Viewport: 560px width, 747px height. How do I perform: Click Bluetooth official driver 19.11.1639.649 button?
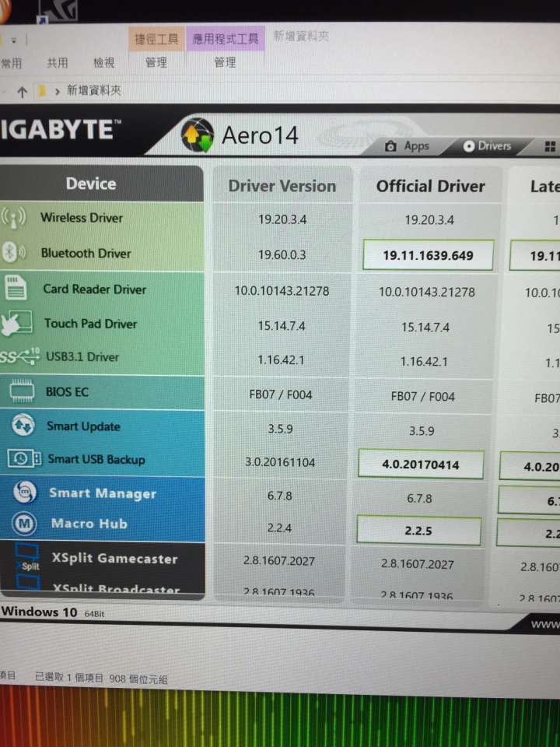428,255
